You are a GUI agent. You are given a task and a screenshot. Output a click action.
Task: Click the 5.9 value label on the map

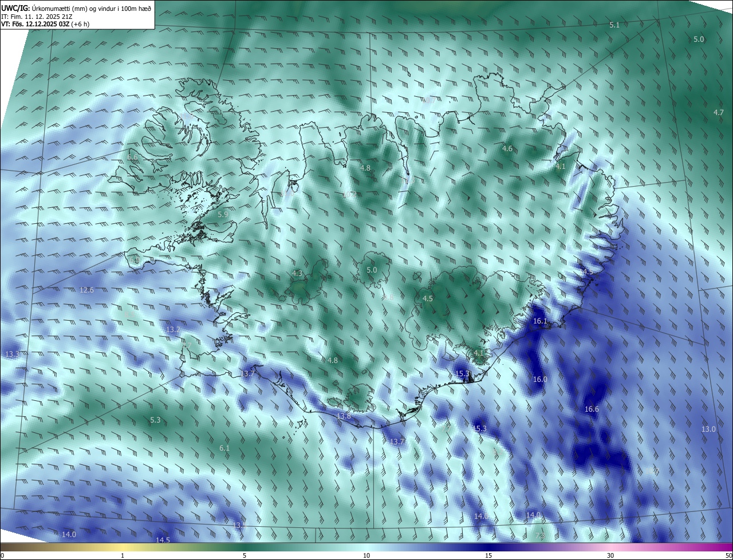coord(223,214)
